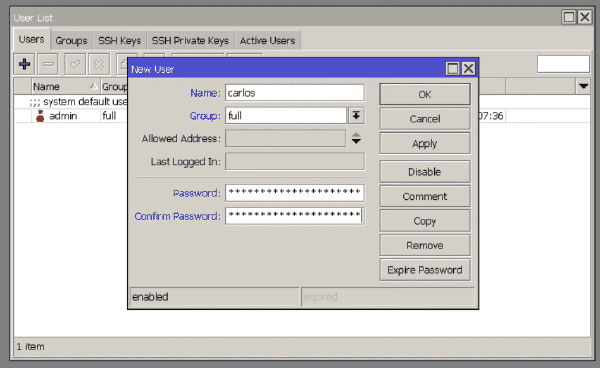Viewport: 600px width, 368px height.
Task: Maximize the New User dialog
Action: coord(453,69)
